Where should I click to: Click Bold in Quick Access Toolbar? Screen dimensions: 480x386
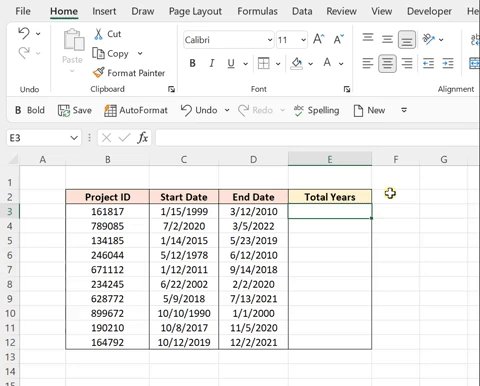click(x=30, y=110)
